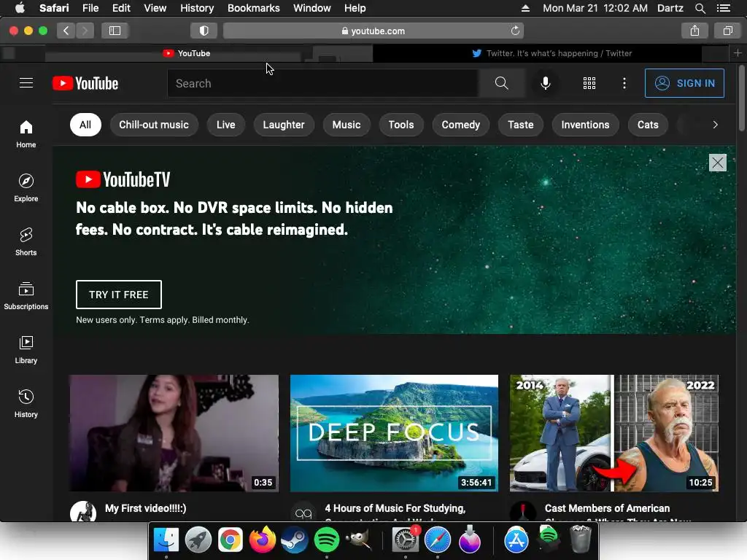Image resolution: width=747 pixels, height=560 pixels.
Task: Select the Music filter chip
Action: (347, 125)
